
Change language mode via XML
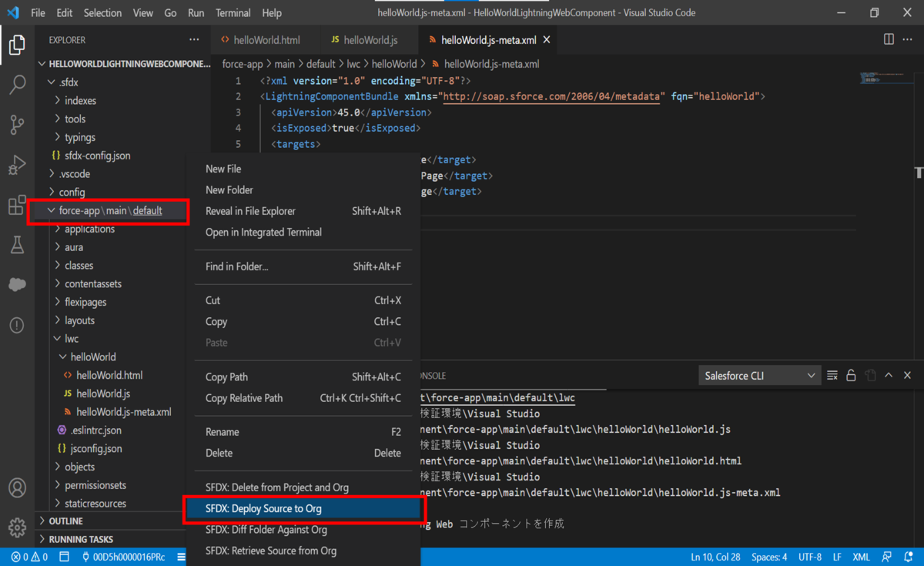(x=861, y=557)
